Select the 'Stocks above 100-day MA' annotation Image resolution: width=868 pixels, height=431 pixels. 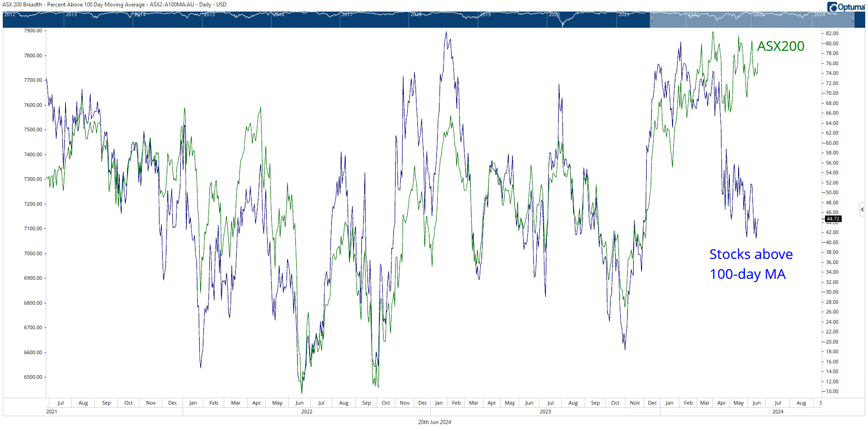click(751, 264)
